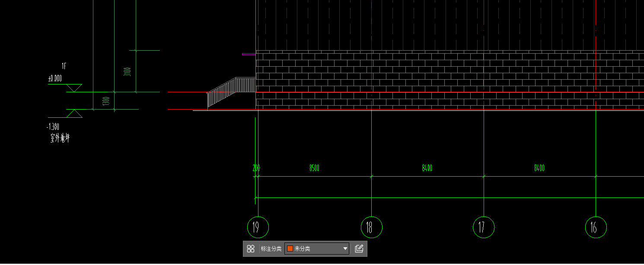644x265 pixels.
Task: Select grid axis bubble 19
Action: [x=258, y=227]
